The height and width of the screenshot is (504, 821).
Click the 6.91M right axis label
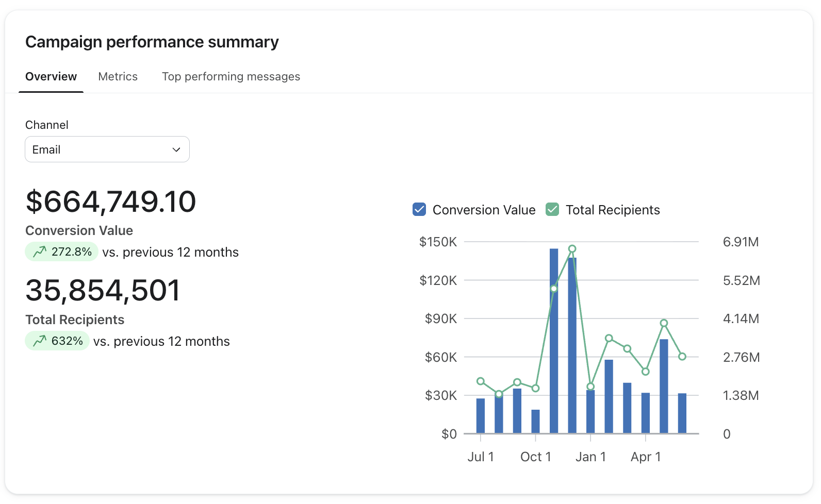coord(741,242)
